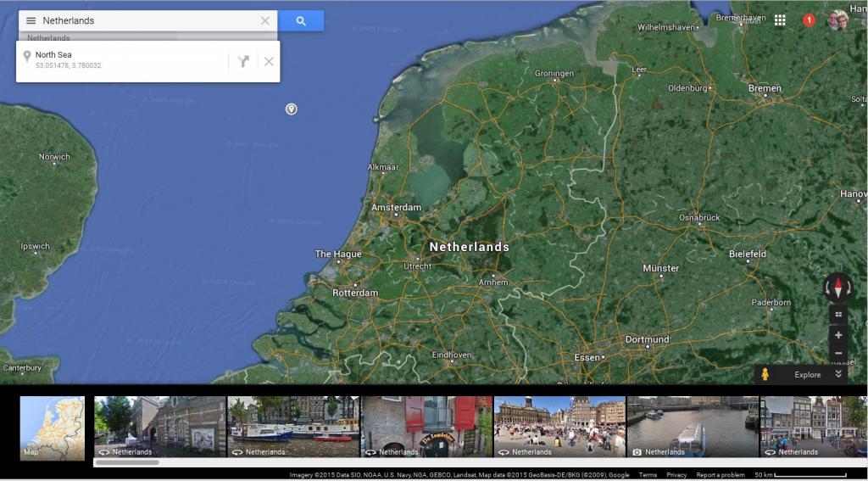Click the blue search magnifier button
The height and width of the screenshot is (481, 868).
(301, 20)
